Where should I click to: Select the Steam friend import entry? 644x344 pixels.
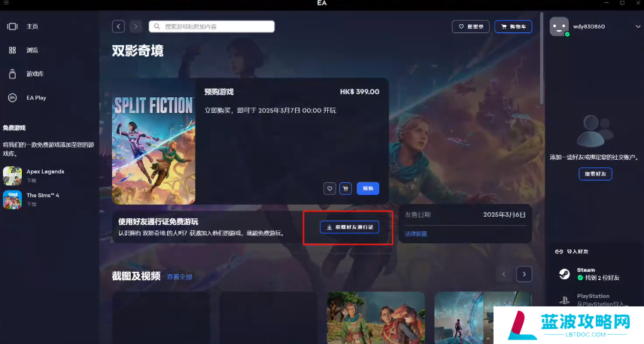click(589, 274)
